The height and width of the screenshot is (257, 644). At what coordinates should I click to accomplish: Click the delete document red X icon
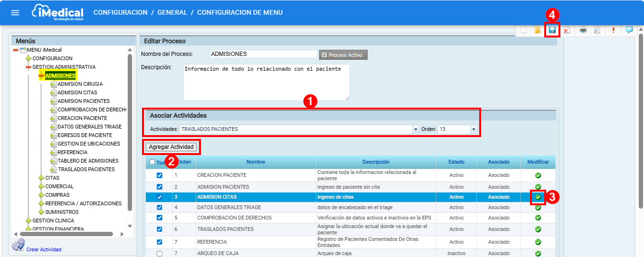pos(567,30)
